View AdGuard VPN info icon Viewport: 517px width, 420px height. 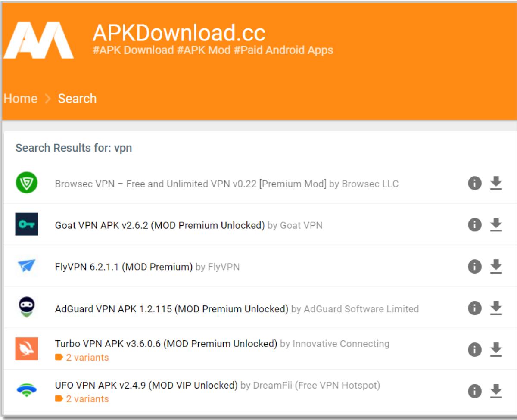point(475,308)
